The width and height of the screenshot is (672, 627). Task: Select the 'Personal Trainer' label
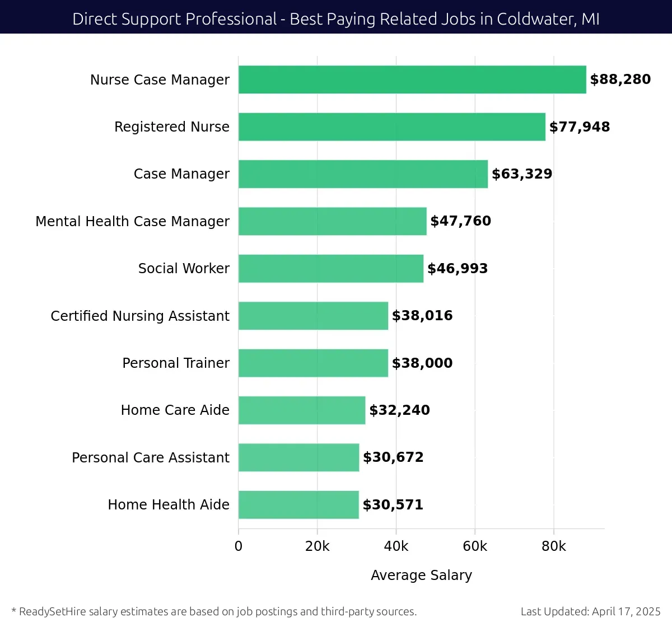176,363
